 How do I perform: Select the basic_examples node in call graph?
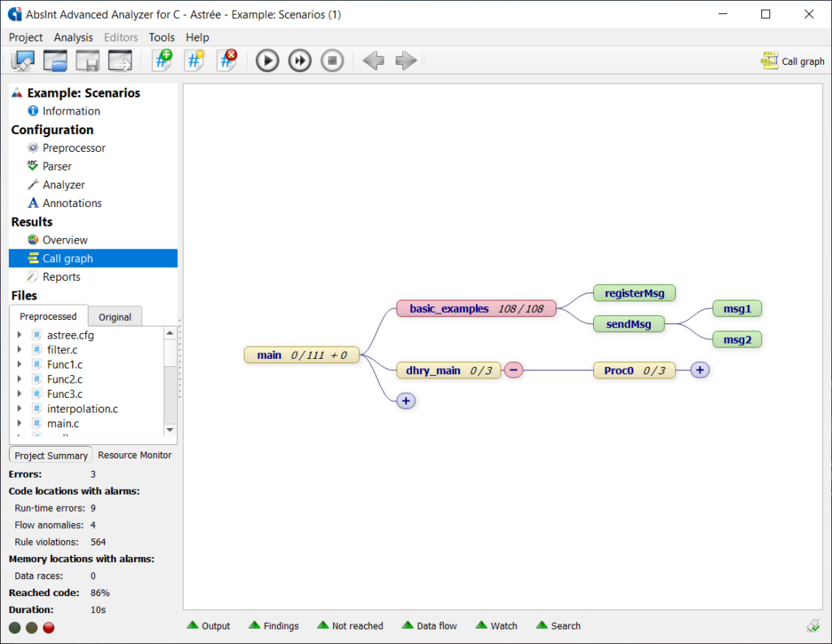[476, 309]
